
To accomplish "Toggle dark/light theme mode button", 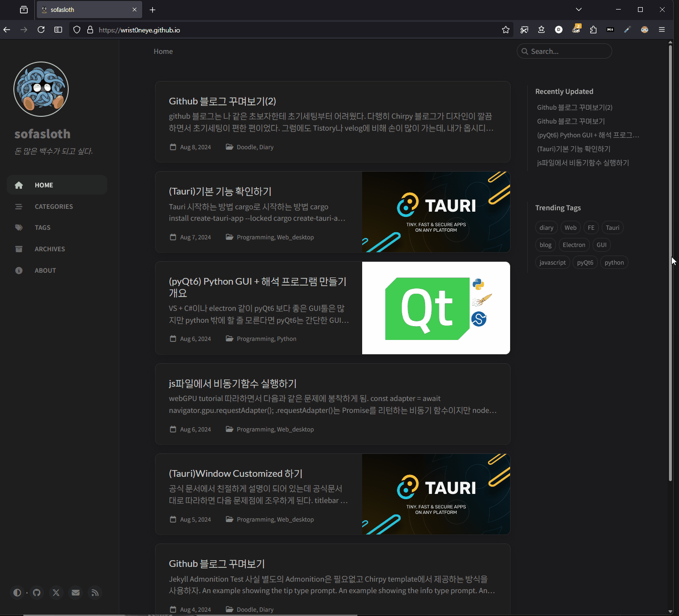I will click(x=17, y=593).
